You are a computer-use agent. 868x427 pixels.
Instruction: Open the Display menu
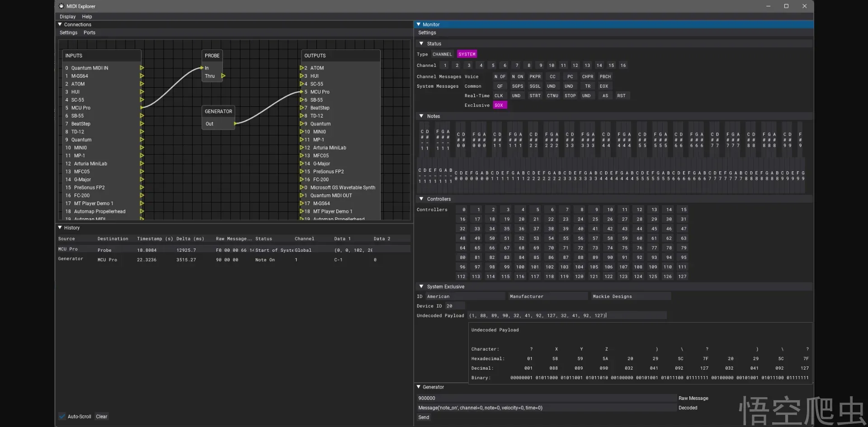(x=67, y=17)
